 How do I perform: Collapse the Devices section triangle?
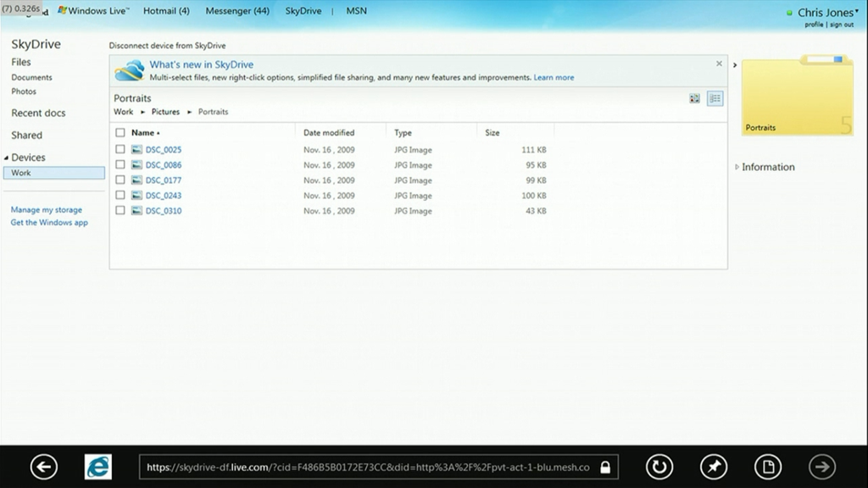[6, 158]
